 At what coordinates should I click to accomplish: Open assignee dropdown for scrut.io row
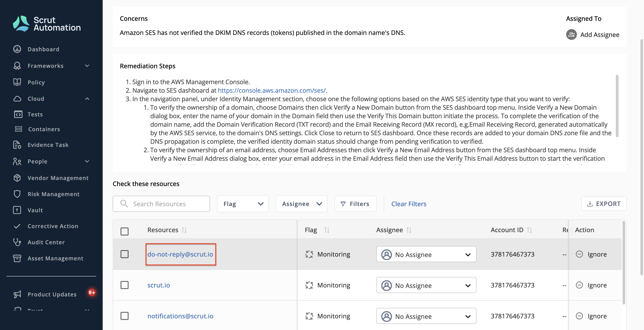click(426, 285)
